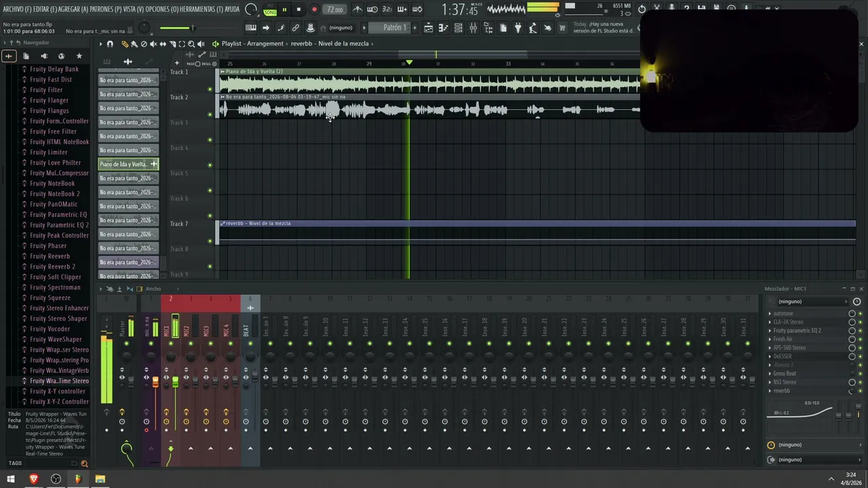Show favorites star tab in browser
Image resolution: width=868 pixels, height=488 pixels.
[79, 56]
